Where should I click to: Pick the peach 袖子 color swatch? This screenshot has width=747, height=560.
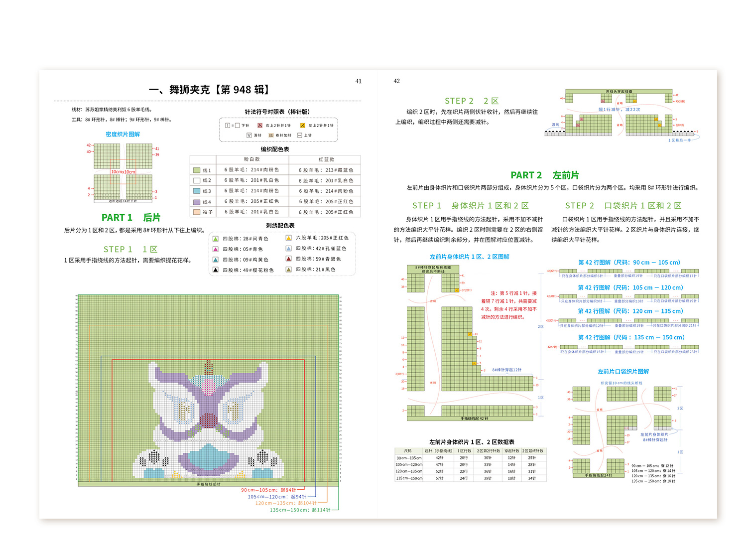tap(197, 212)
